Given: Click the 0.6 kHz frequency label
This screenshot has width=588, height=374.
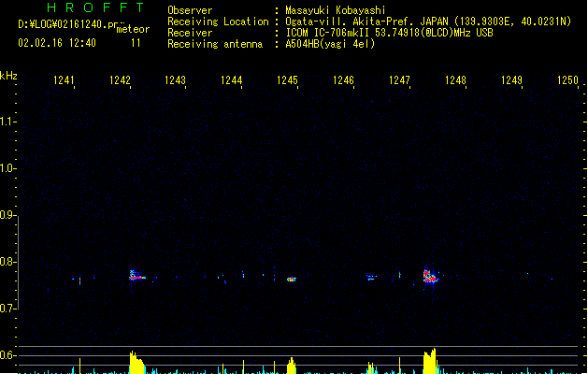Looking at the screenshot, I should [x=7, y=355].
